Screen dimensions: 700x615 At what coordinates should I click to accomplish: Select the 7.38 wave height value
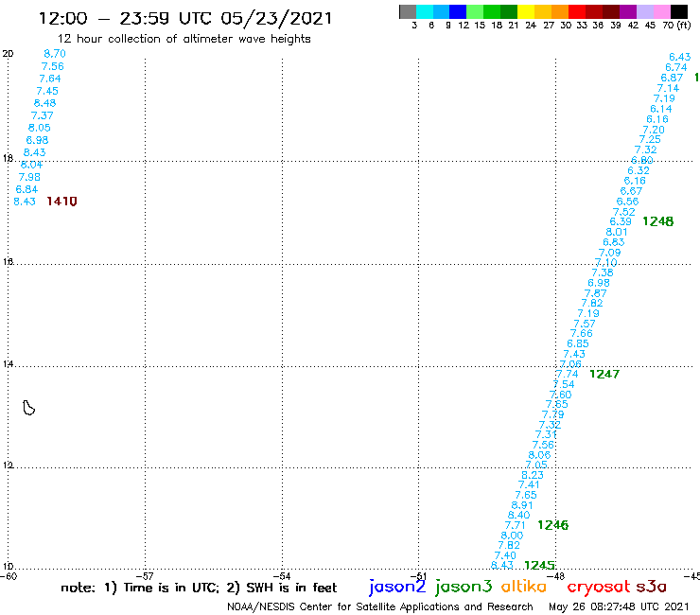[603, 272]
